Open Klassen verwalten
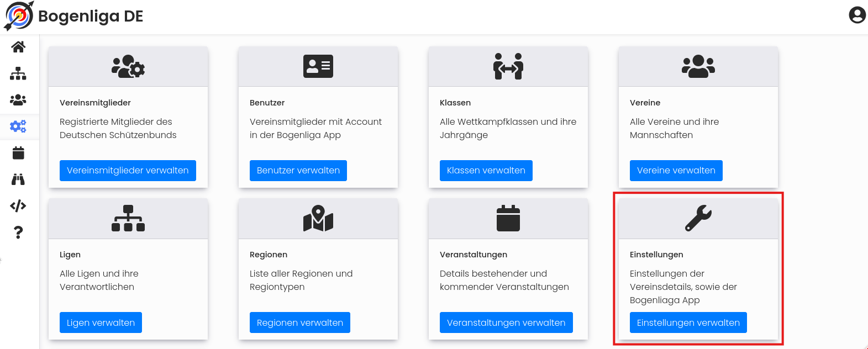This screenshot has height=349, width=868. 486,171
